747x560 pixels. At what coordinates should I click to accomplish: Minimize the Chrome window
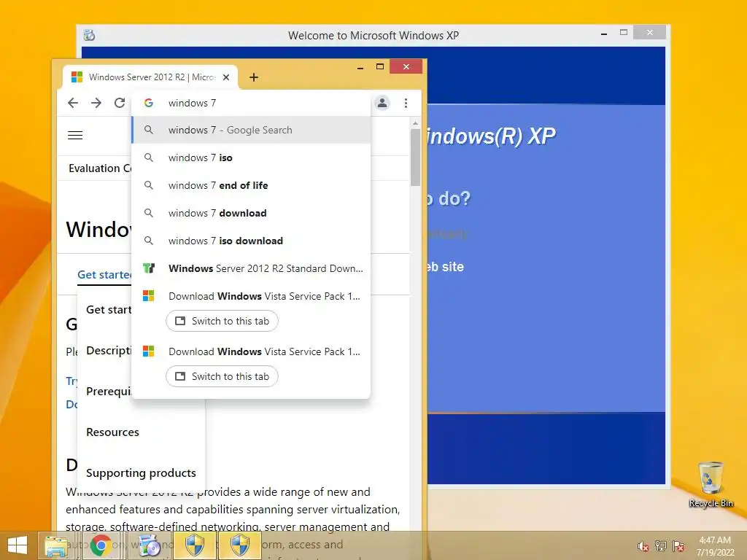360,67
